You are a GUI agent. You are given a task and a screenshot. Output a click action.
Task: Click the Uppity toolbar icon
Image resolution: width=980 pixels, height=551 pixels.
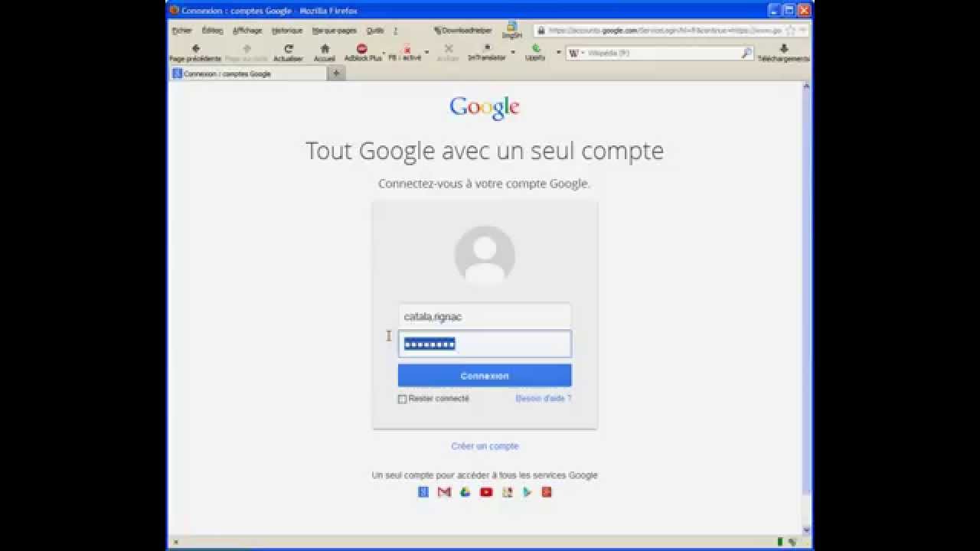pos(536,48)
